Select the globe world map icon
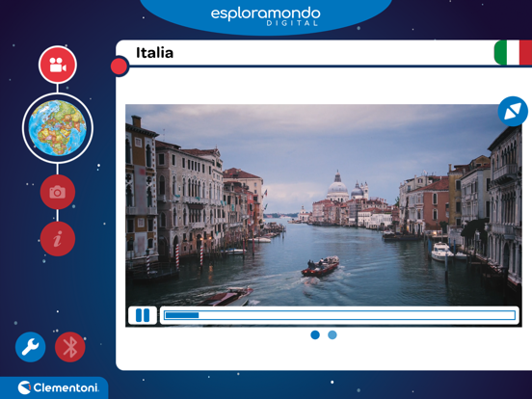This screenshot has width=532, height=399. coord(58,128)
